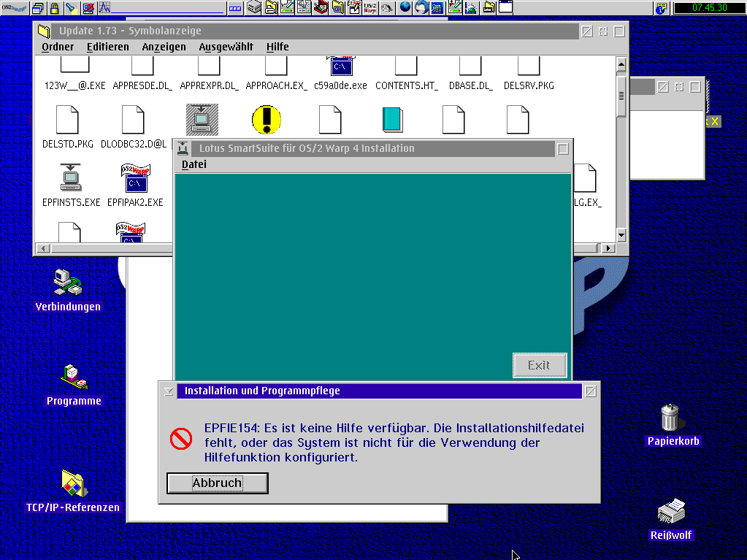This screenshot has height=560, width=747.
Task: Open the system menu of the error dialog
Action: pyautogui.click(x=168, y=391)
